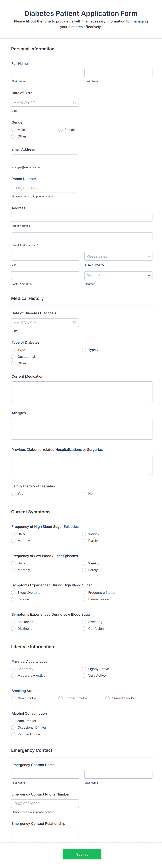The image size is (162, 868).
Task: Select Excessive thirst as a symptom
Action: tap(13, 592)
